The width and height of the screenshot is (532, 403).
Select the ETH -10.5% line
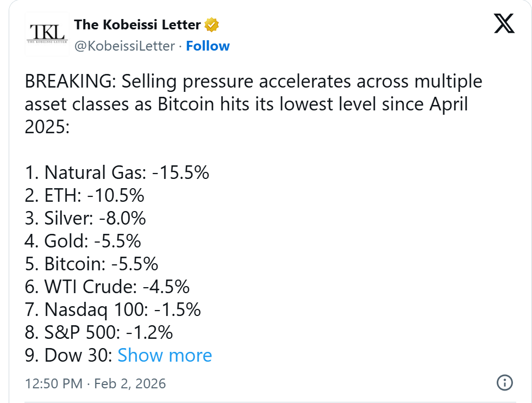click(84, 195)
